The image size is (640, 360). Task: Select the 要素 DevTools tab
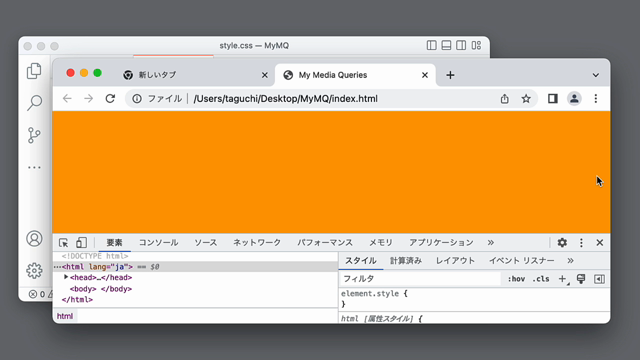[114, 242]
